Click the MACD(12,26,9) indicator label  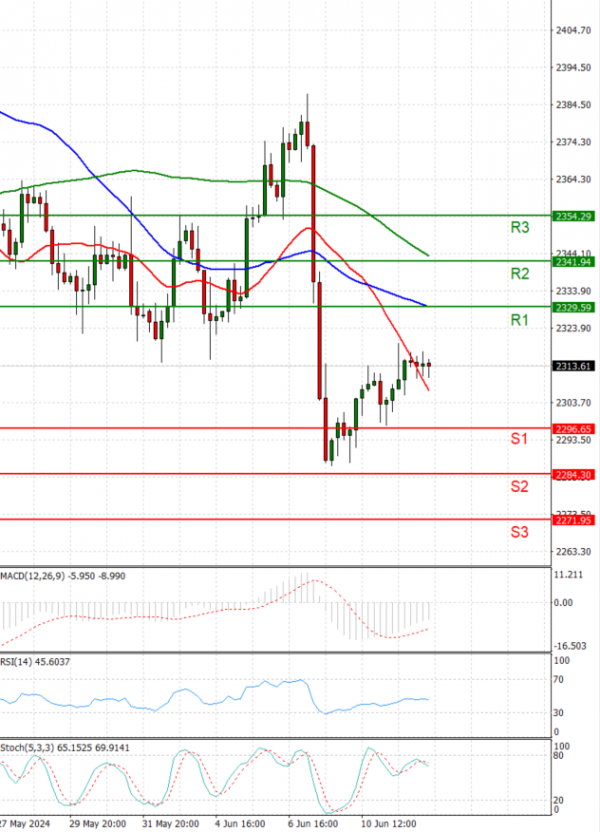coord(63,576)
